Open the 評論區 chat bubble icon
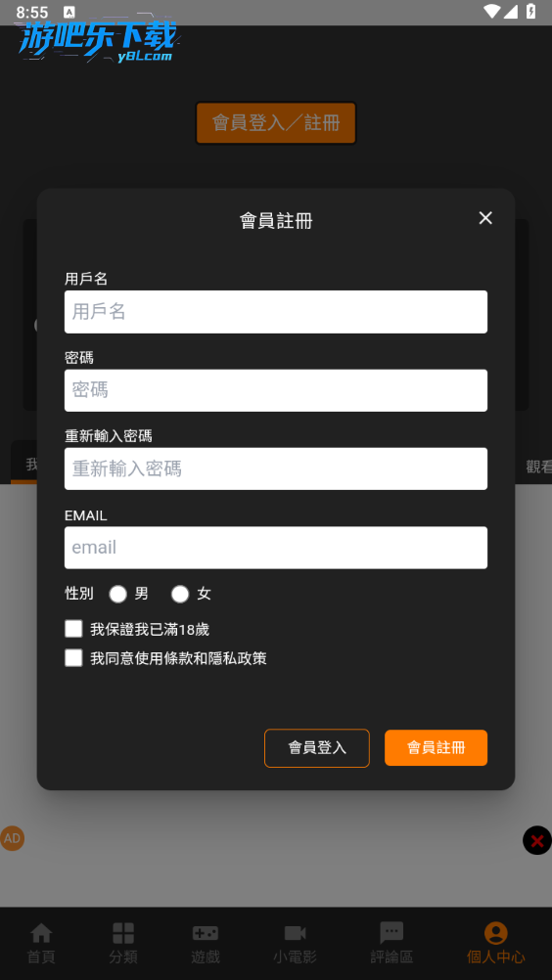 391,933
